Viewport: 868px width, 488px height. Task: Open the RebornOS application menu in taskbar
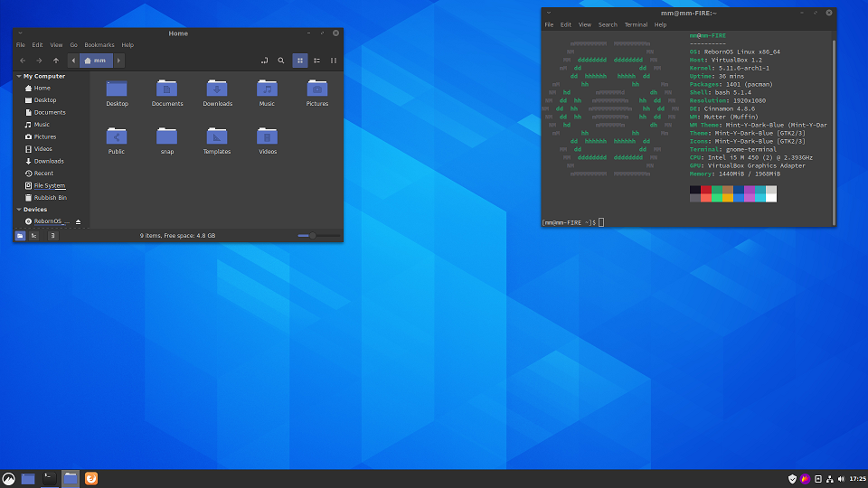pos(8,479)
